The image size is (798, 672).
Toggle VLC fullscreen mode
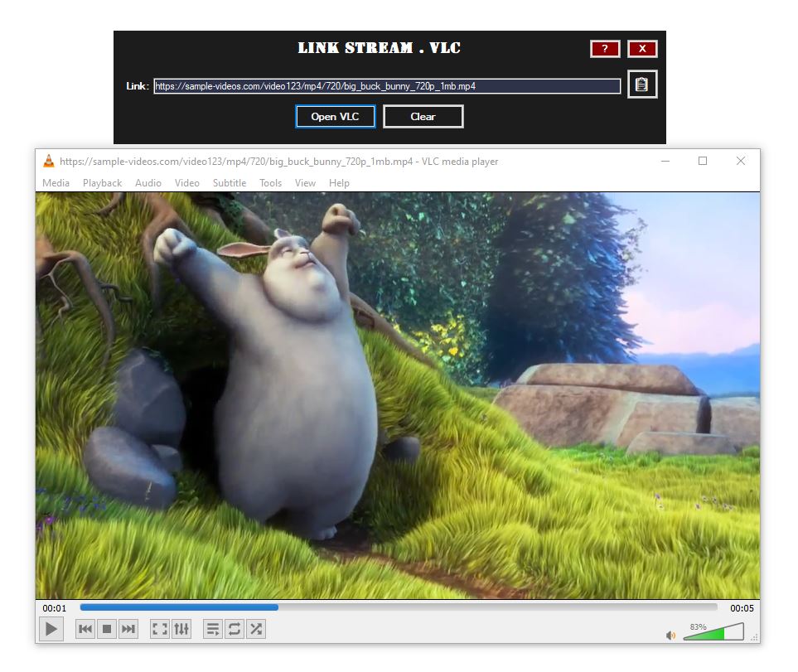[x=160, y=629]
